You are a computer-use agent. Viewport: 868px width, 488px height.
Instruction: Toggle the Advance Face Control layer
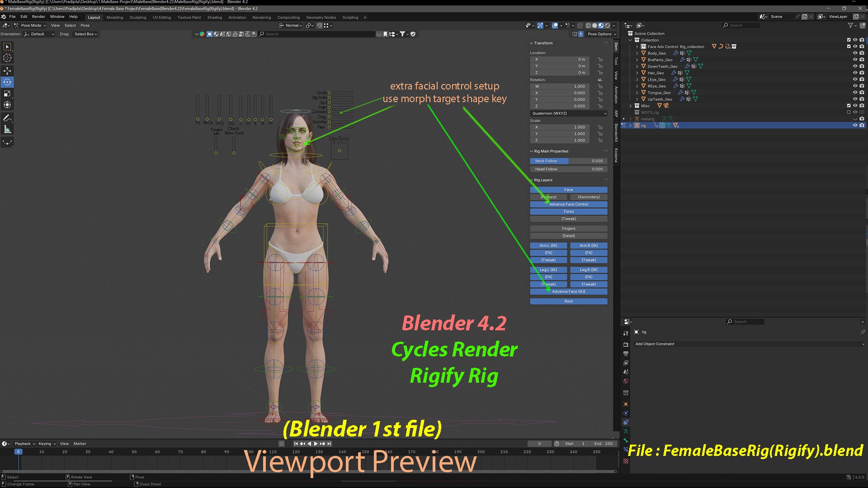(x=569, y=204)
